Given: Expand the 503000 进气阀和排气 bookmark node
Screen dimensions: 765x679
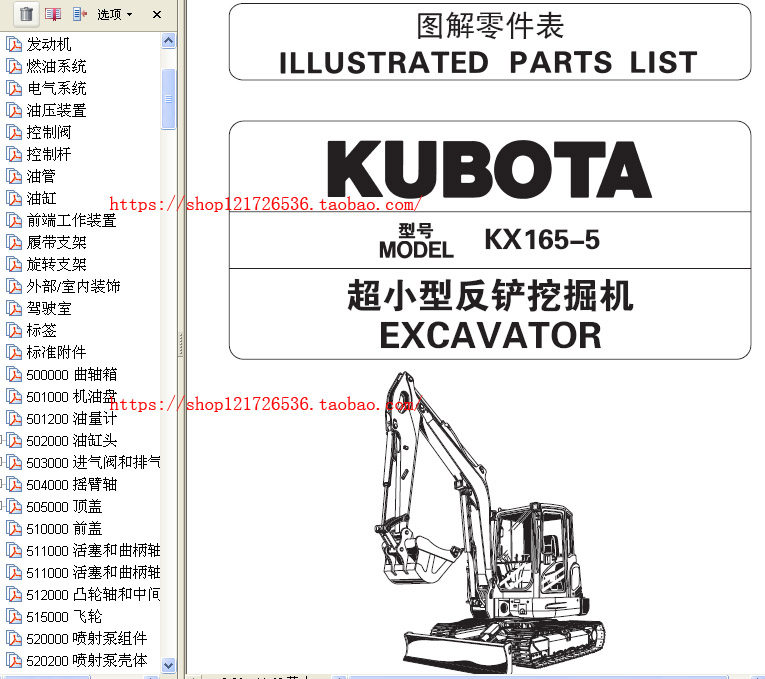Looking at the screenshot, I should (2, 462).
